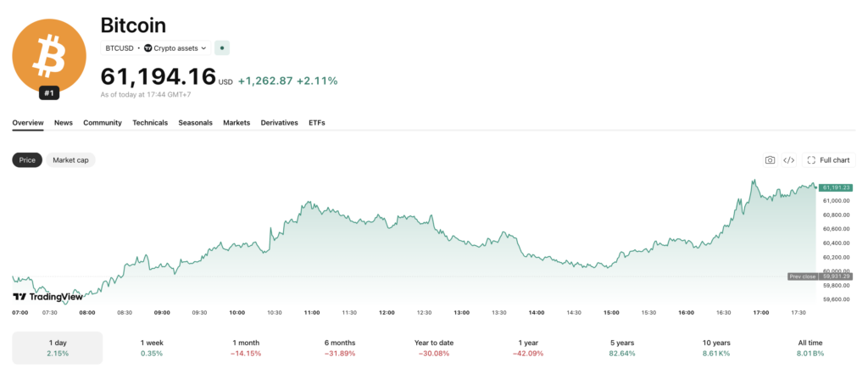Screen dimensions: 868x374
Task: Open the embed code icon
Action: (789, 160)
